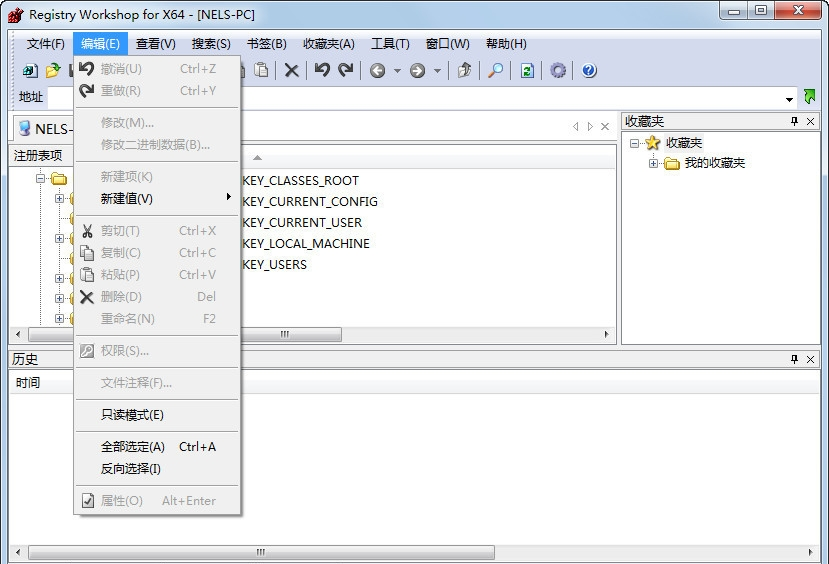Image resolution: width=829 pixels, height=564 pixels.
Task: Click the redo arrow in the toolbar
Action: (x=346, y=70)
